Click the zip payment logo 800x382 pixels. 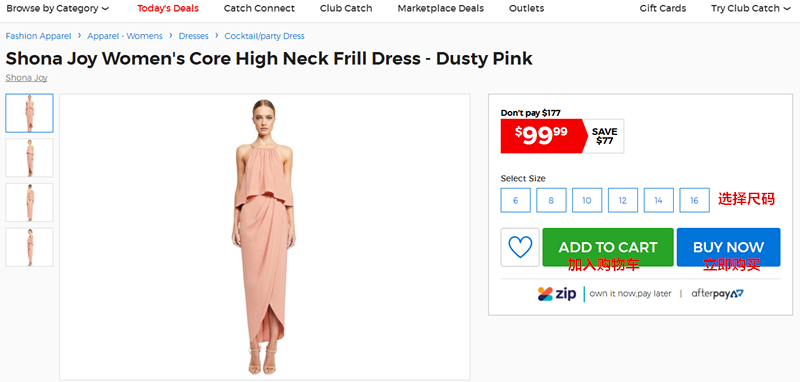click(x=557, y=294)
